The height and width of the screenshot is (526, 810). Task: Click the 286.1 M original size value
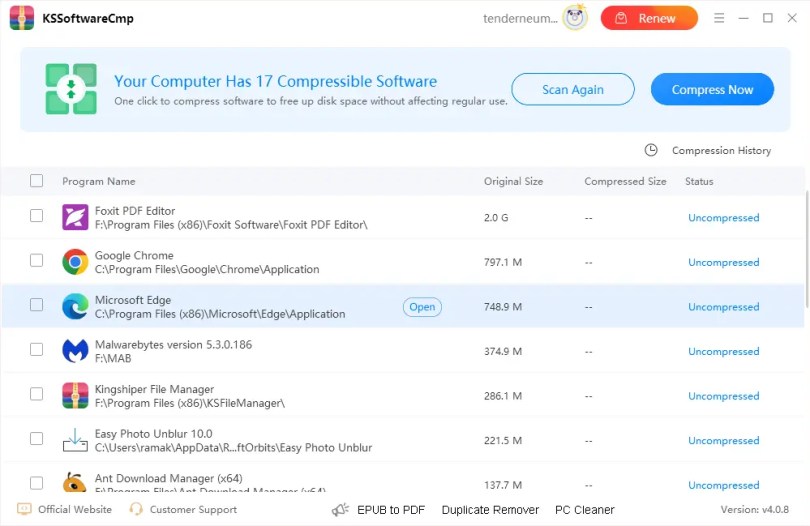point(503,396)
